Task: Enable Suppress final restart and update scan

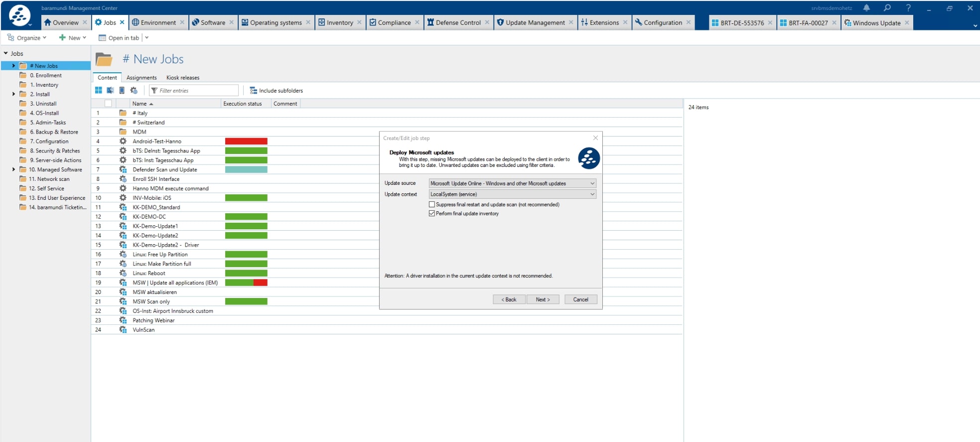Action: point(432,204)
